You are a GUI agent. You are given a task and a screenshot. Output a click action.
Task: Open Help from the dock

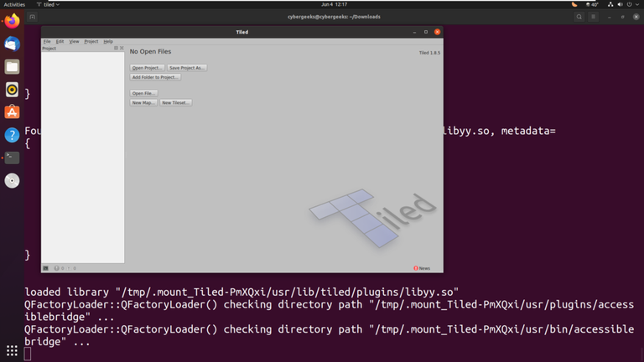pos(12,135)
